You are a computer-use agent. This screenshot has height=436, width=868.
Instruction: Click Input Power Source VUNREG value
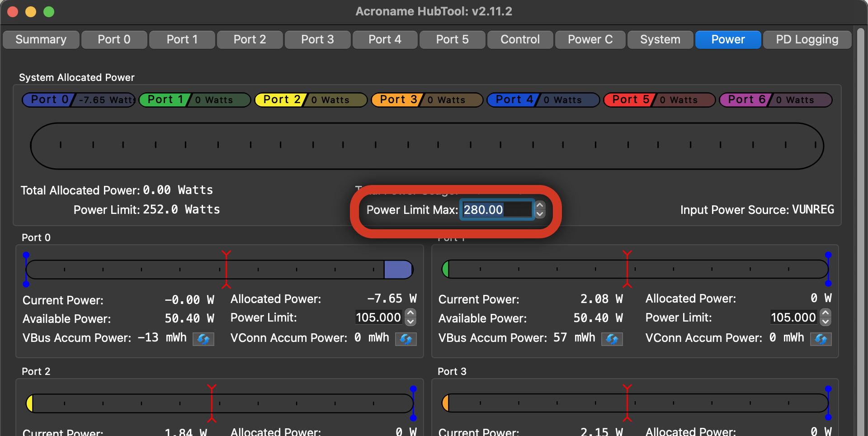pyautogui.click(x=813, y=209)
